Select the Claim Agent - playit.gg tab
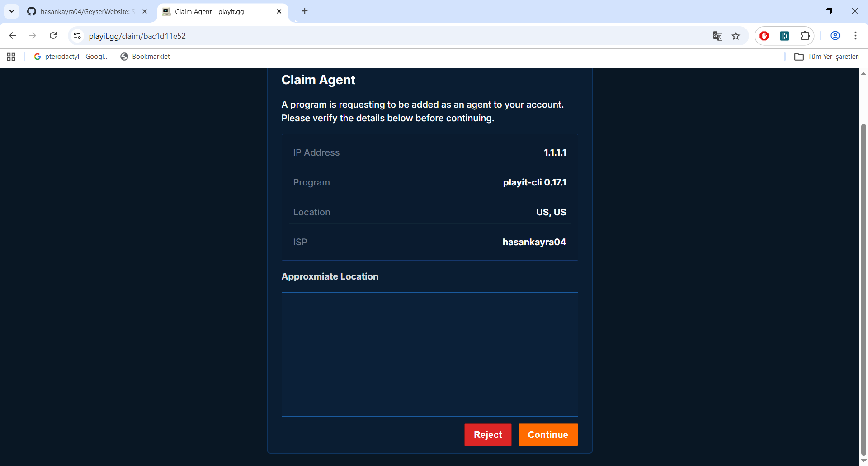868x466 pixels. 217,12
